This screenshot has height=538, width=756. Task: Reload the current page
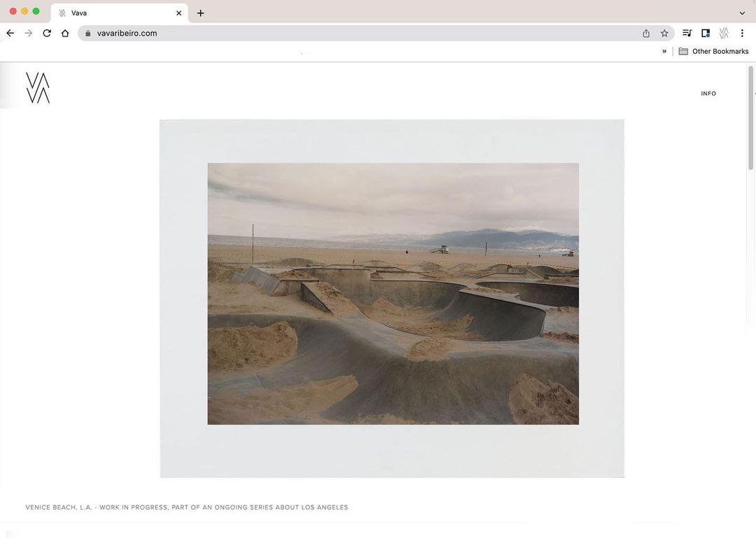point(47,34)
